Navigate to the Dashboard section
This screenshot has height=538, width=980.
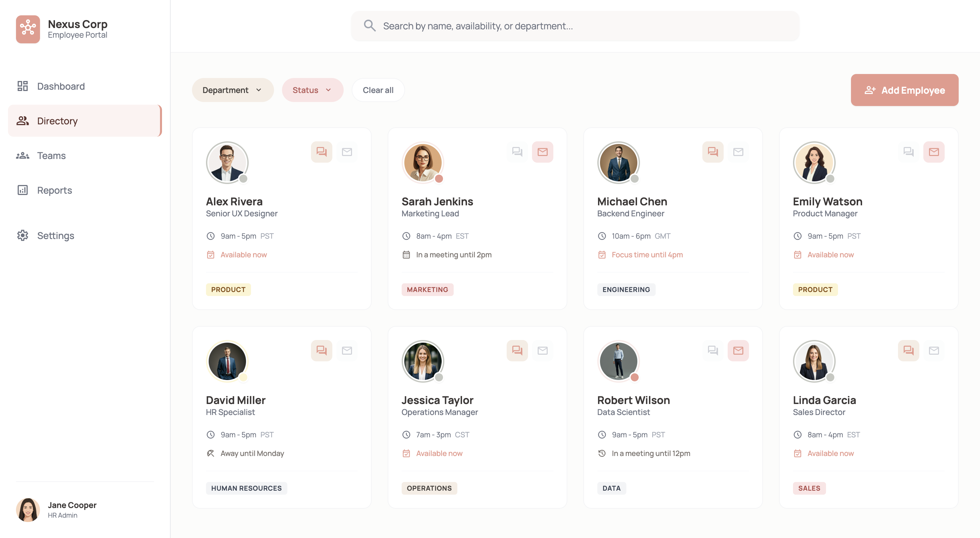(x=61, y=86)
